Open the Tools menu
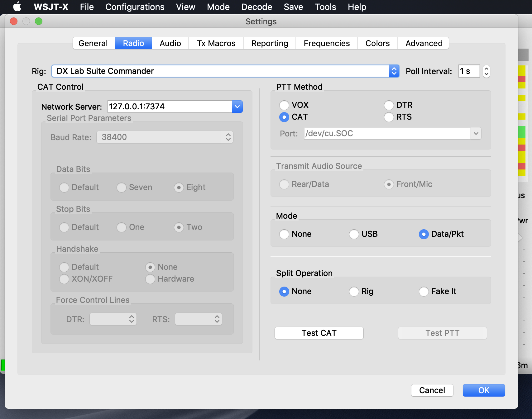 (x=326, y=7)
